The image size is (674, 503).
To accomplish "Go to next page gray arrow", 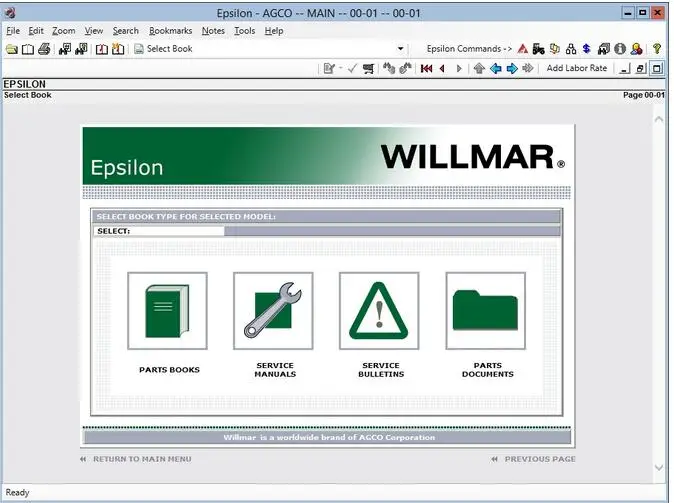I will [x=459, y=68].
